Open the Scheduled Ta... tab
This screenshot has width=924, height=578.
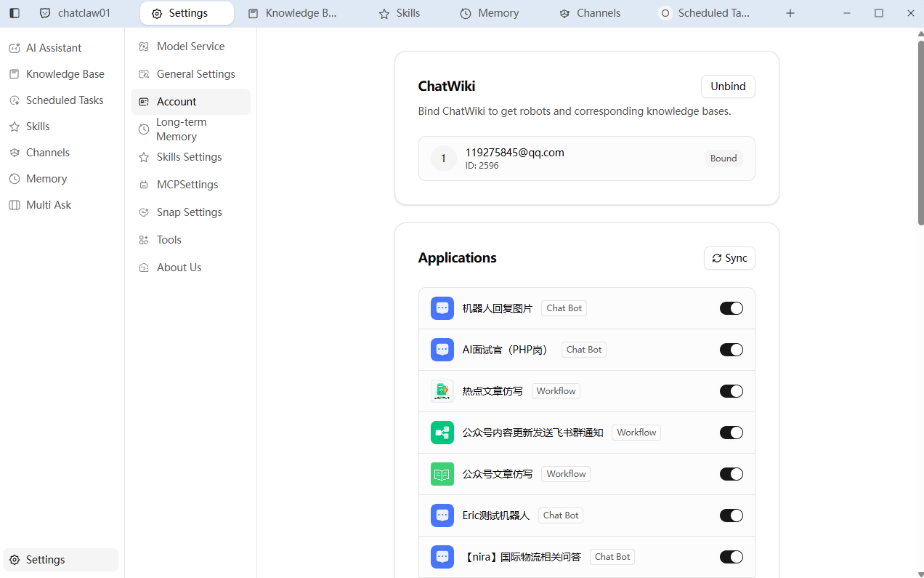click(705, 13)
